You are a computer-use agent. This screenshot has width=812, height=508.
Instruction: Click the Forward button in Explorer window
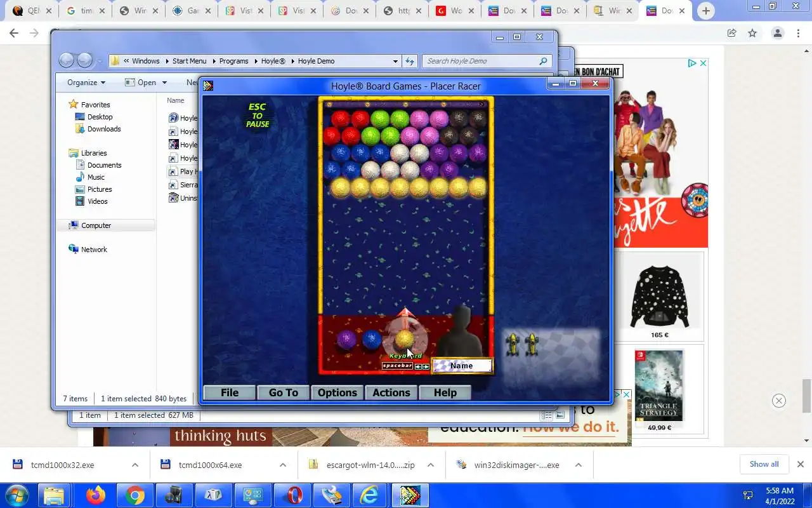coord(84,60)
